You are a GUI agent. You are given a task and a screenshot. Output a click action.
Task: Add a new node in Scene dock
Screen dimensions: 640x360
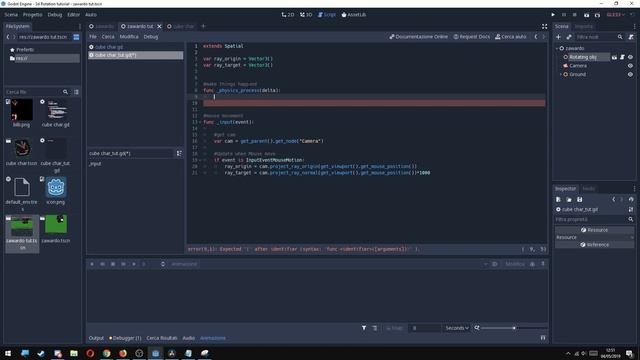(x=558, y=37)
